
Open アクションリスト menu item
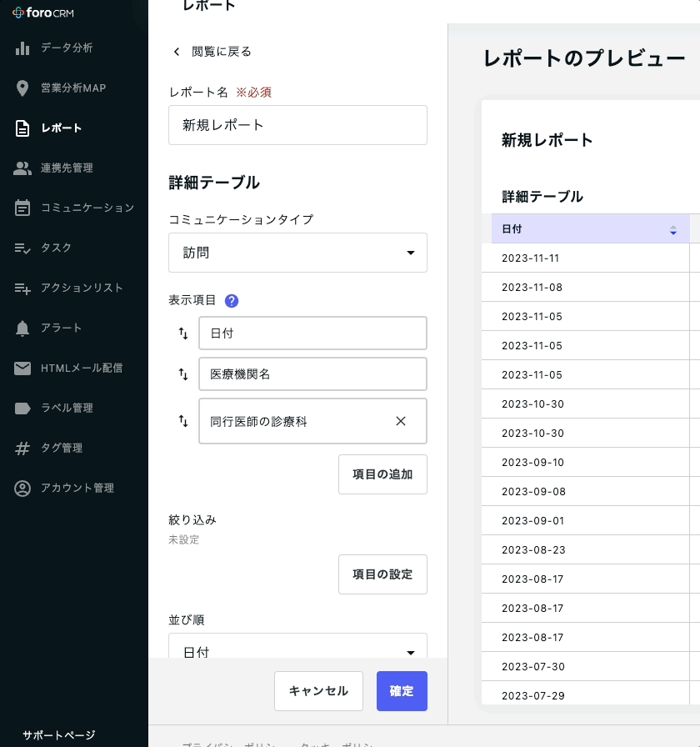point(82,288)
